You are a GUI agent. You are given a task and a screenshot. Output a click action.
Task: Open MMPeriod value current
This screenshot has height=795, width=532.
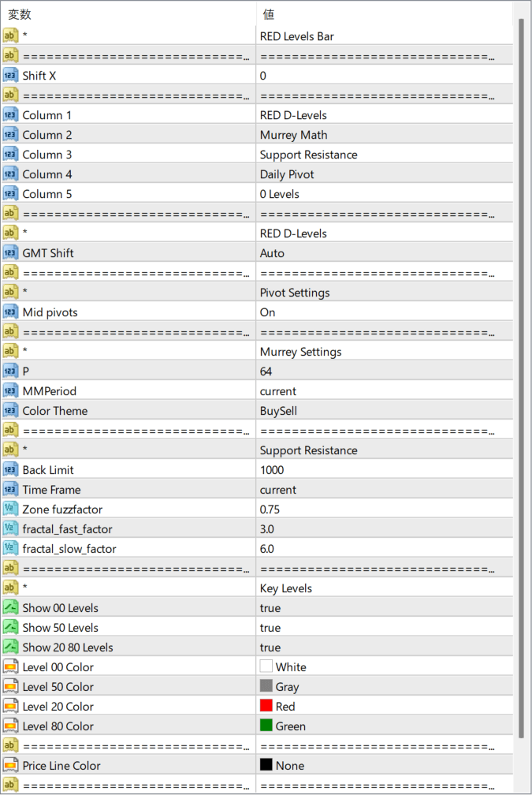(x=278, y=391)
